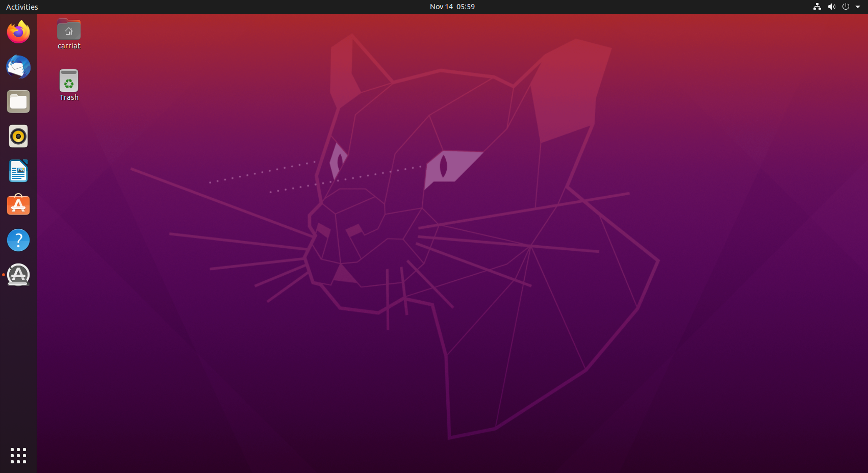868x473 pixels.
Task: Open Ubuntu Software store icon
Action: (x=18, y=205)
